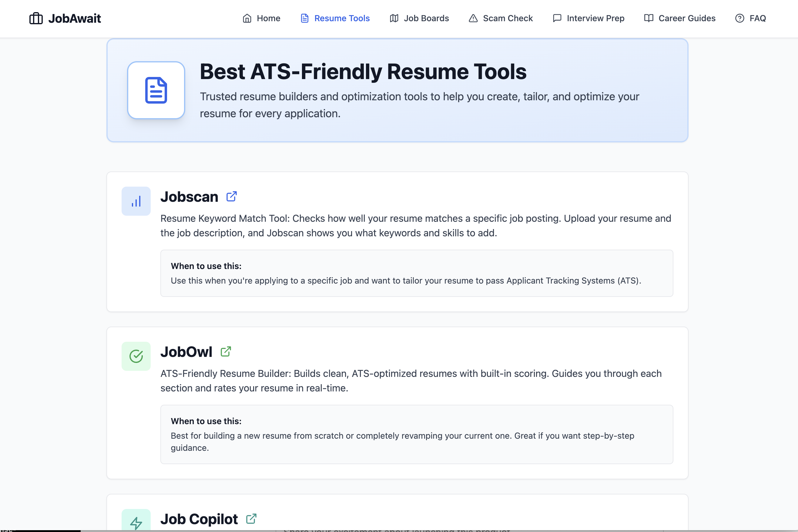Click the document icon beside Resume Tools

(x=304, y=18)
